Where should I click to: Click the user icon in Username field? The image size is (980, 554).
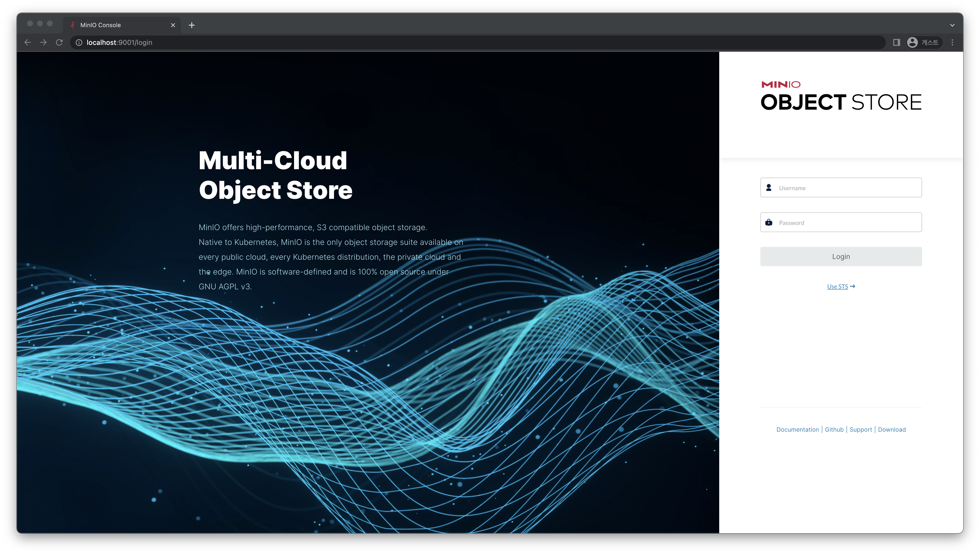pos(769,187)
